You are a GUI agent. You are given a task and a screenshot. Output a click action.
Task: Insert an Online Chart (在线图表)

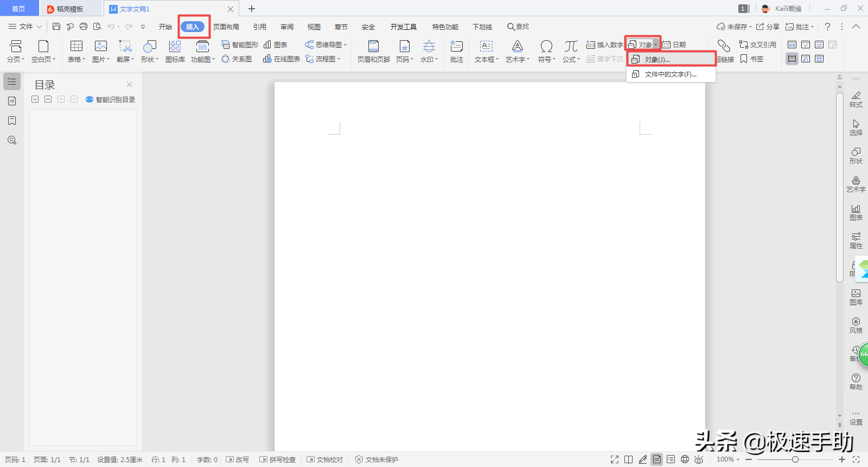point(282,59)
